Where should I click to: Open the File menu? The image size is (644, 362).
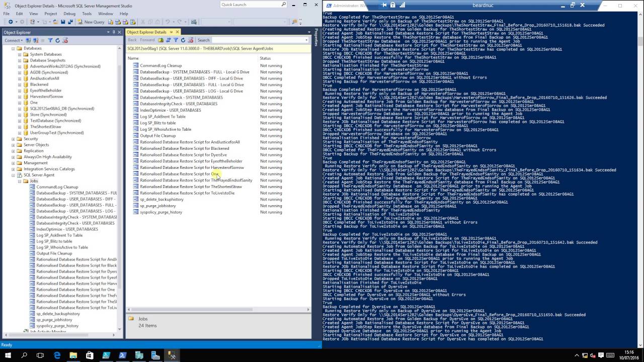pyautogui.click(x=7, y=14)
